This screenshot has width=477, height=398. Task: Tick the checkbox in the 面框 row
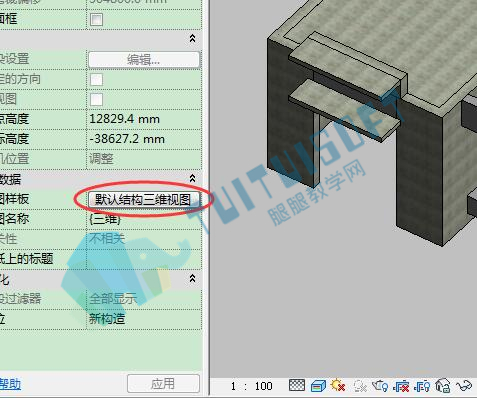(x=96, y=19)
